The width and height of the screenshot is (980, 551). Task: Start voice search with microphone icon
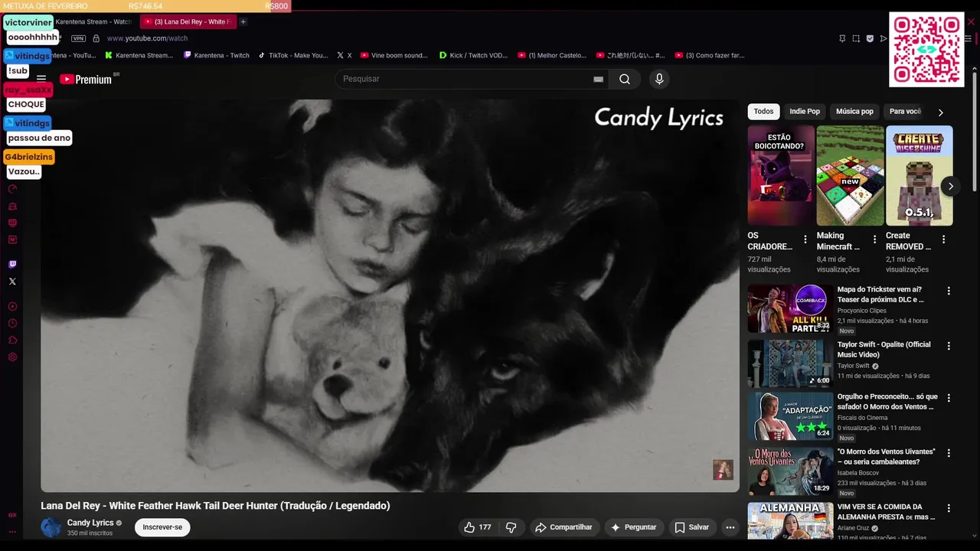coord(659,79)
